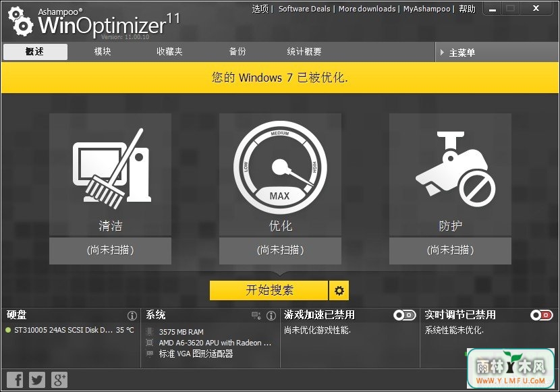Click the 优化 label
Viewport: 560px width, 392px height.
[x=281, y=225]
